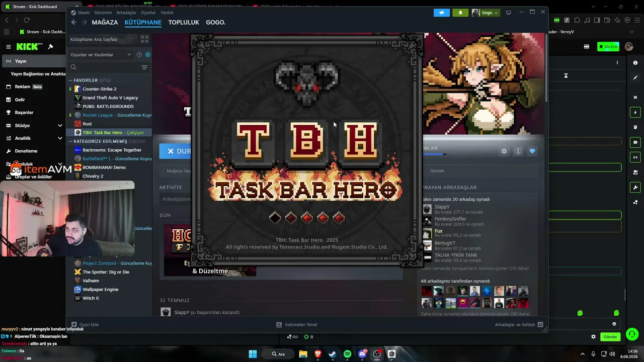644x362 pixels.
Task: Open Arkadaşlar menu
Action: click(126, 13)
